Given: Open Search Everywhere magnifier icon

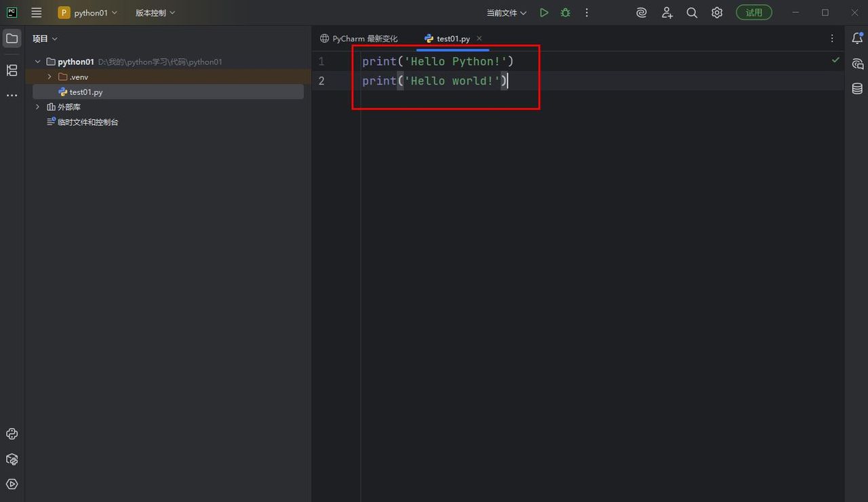Looking at the screenshot, I should point(692,13).
